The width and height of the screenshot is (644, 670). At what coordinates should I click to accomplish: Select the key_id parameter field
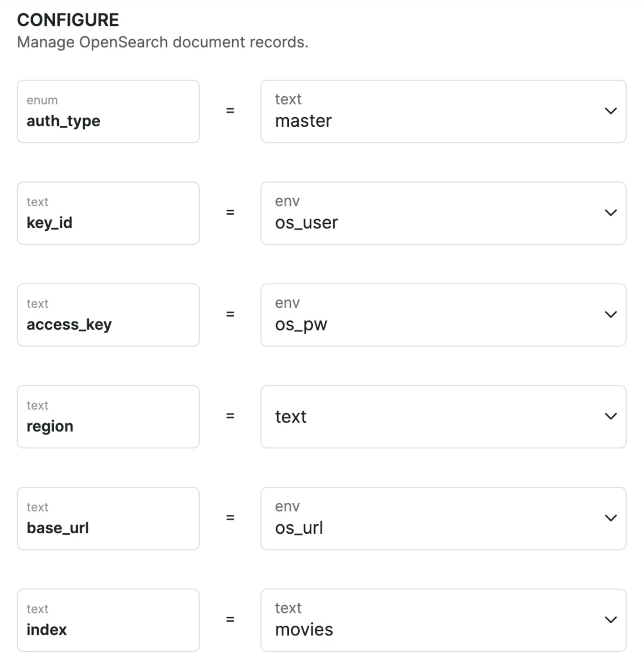pos(108,213)
